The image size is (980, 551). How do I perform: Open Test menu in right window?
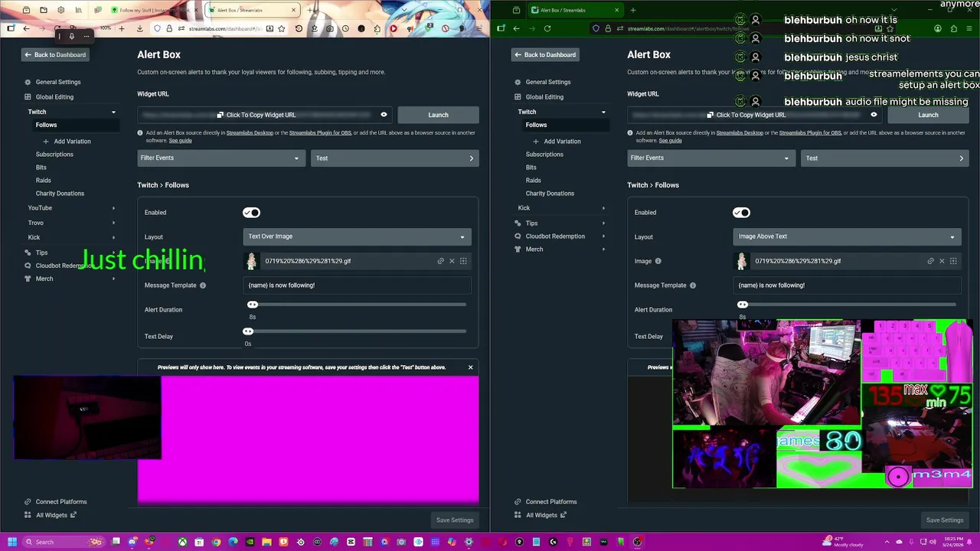[x=885, y=158]
